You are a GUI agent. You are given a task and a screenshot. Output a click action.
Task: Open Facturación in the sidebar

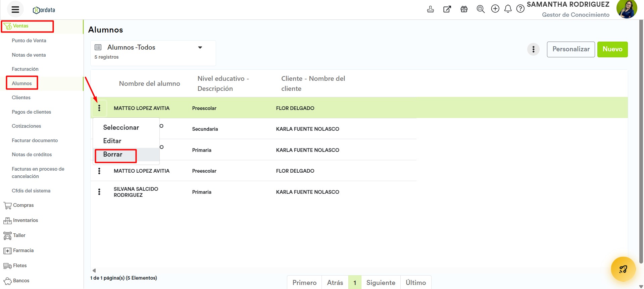[x=25, y=69]
